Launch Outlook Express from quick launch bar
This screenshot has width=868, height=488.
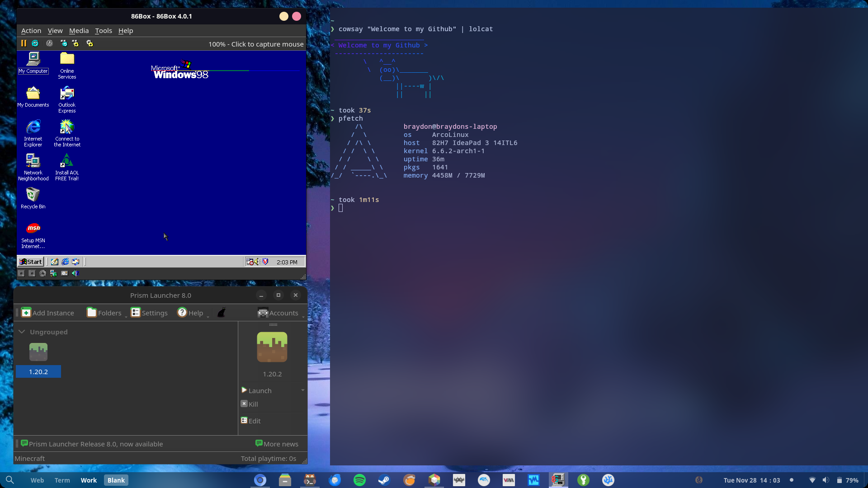tap(75, 262)
